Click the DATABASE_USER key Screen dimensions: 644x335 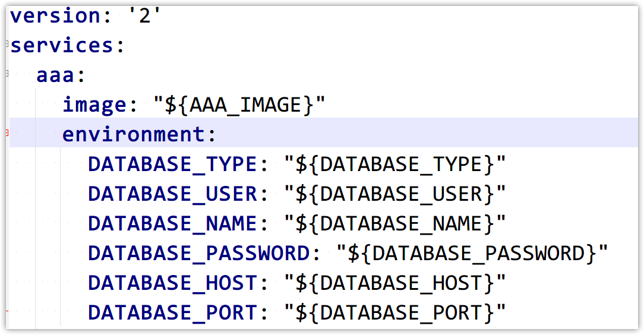click(172, 194)
